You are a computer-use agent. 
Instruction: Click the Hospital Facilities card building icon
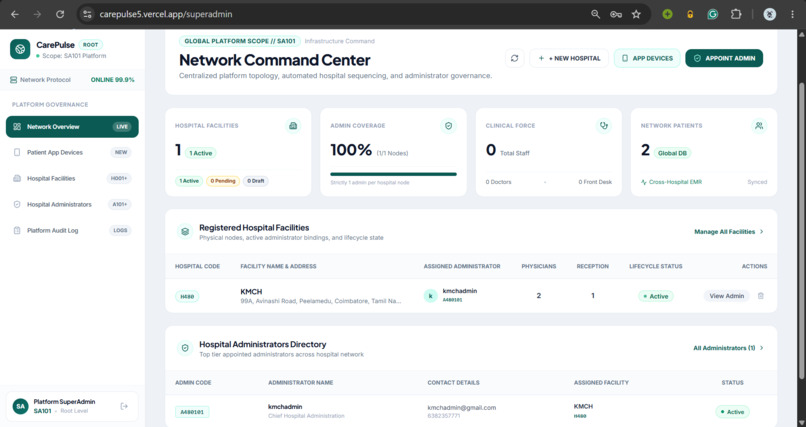point(293,126)
